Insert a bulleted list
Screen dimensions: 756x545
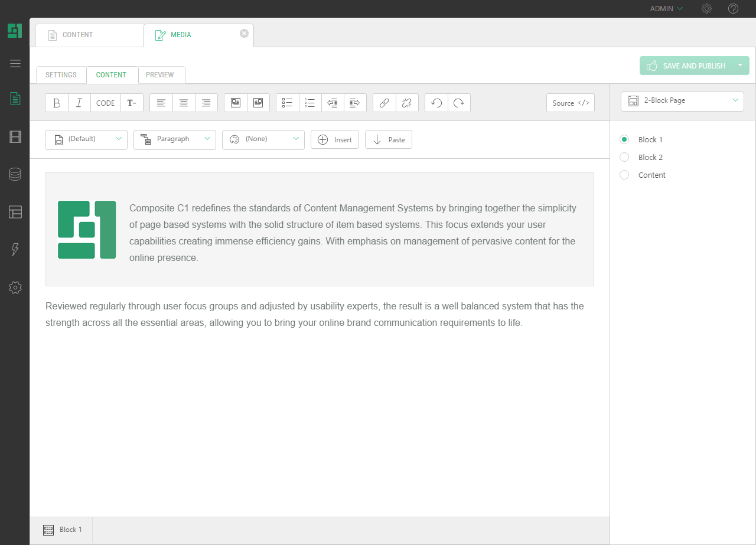(x=288, y=103)
